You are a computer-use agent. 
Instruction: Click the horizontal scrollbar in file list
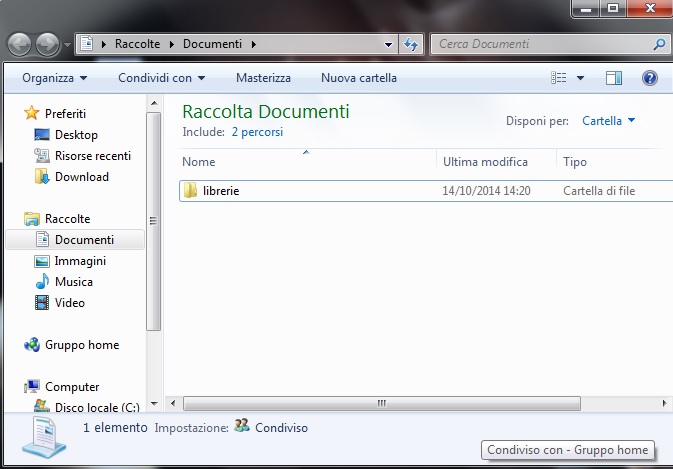(380, 403)
